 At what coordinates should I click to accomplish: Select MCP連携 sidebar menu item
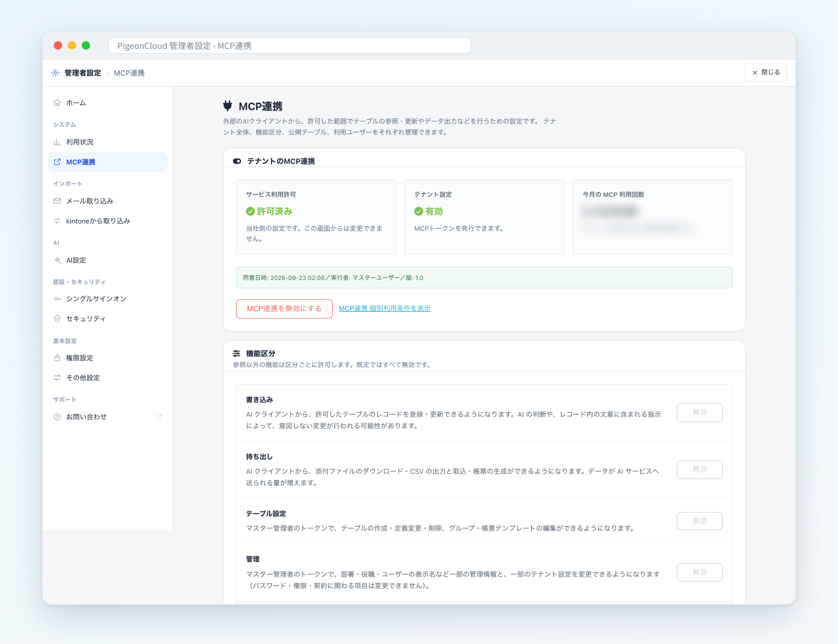[108, 162]
